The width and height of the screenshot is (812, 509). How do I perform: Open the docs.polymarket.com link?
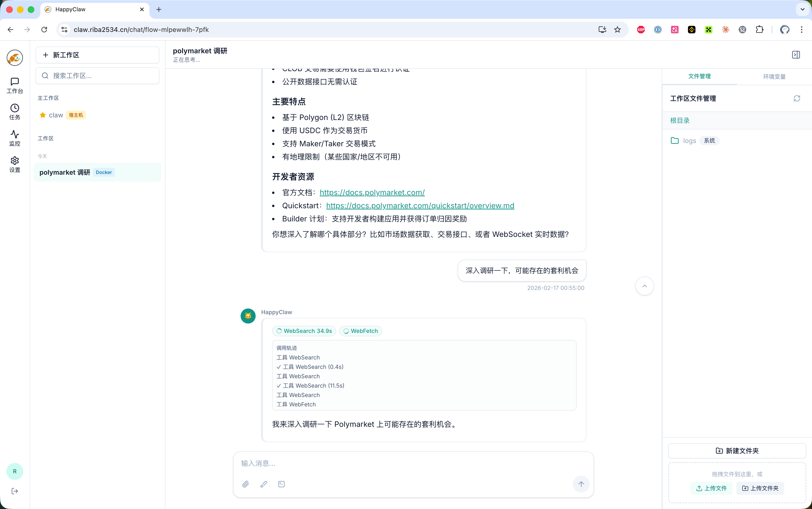[372, 192]
